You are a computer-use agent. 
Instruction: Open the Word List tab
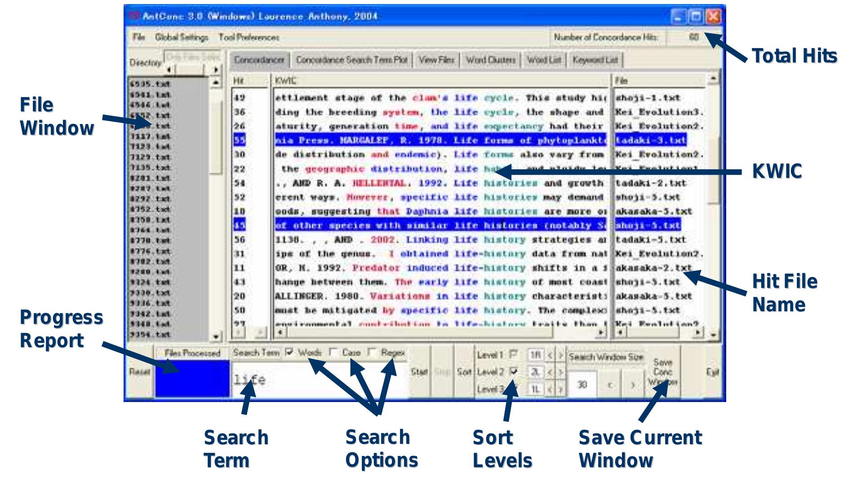(544, 60)
